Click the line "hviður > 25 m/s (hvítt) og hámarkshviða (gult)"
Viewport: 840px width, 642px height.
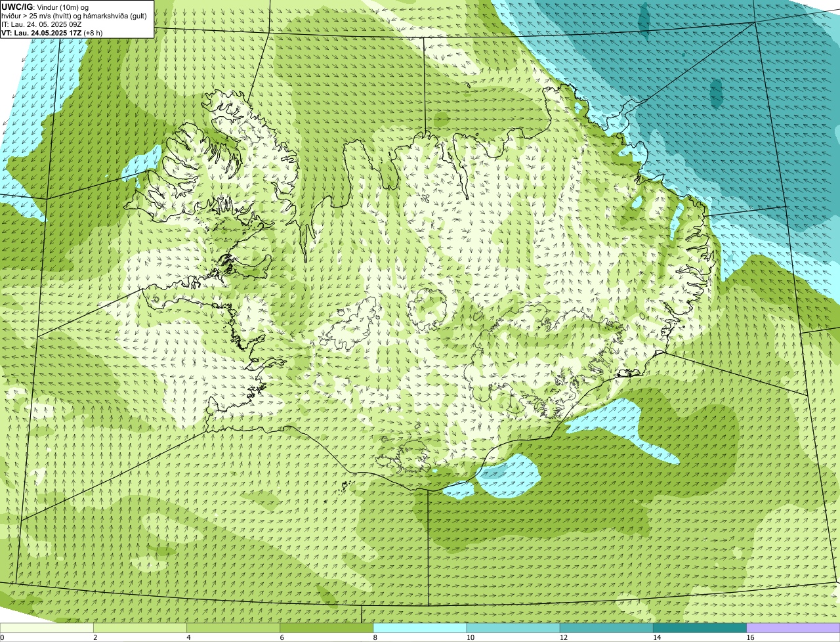[74, 16]
